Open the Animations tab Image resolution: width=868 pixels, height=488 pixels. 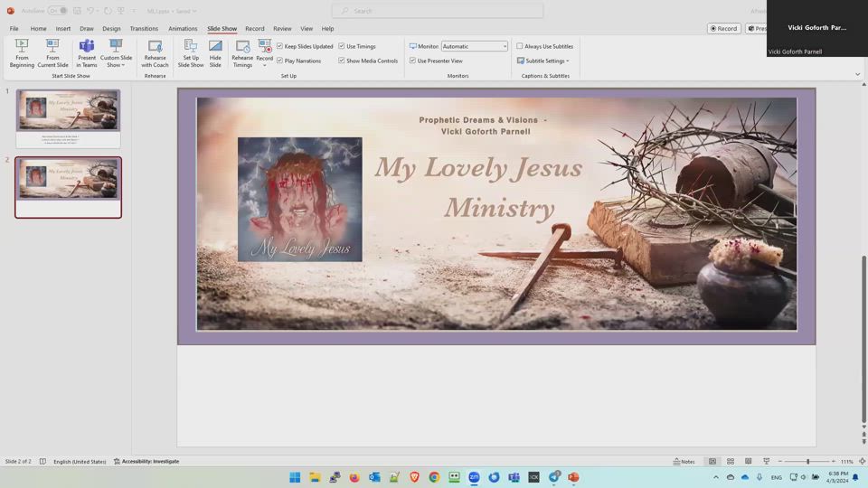pos(183,29)
